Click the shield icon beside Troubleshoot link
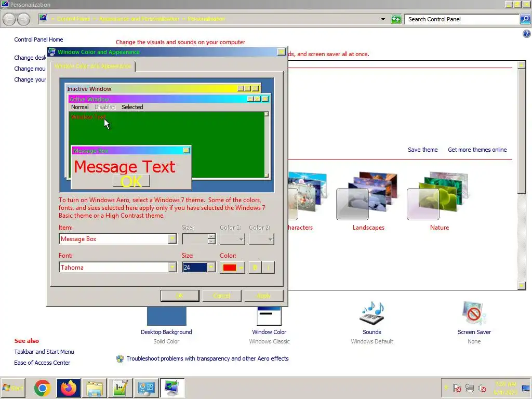532x399 pixels. (120, 358)
